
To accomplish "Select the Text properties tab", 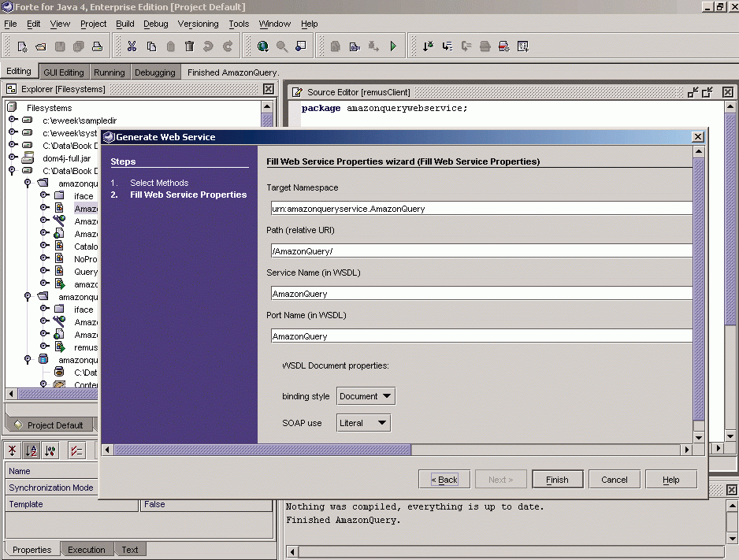I will point(130,550).
